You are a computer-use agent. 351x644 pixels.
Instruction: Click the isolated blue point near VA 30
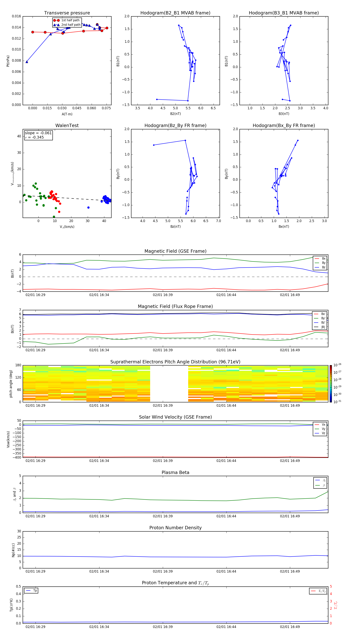click(89, 207)
